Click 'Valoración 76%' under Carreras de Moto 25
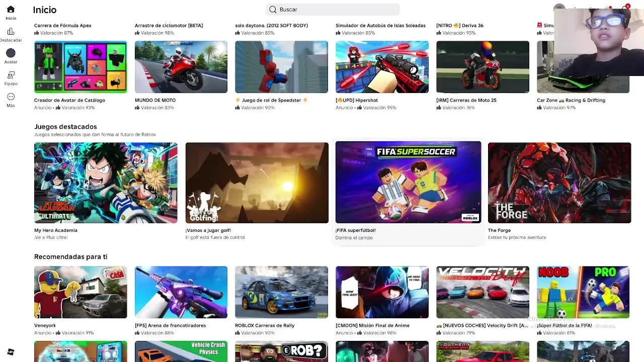 point(459,108)
